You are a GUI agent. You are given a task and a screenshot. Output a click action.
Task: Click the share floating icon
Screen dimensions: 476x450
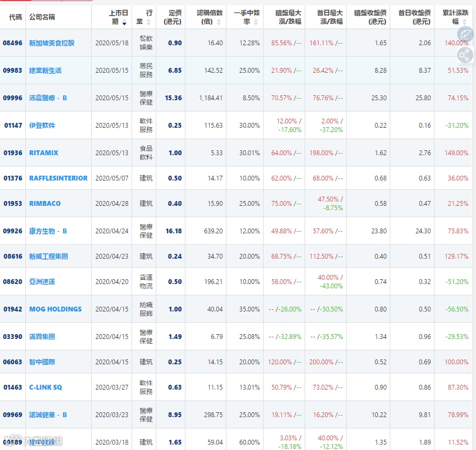tap(465, 55)
